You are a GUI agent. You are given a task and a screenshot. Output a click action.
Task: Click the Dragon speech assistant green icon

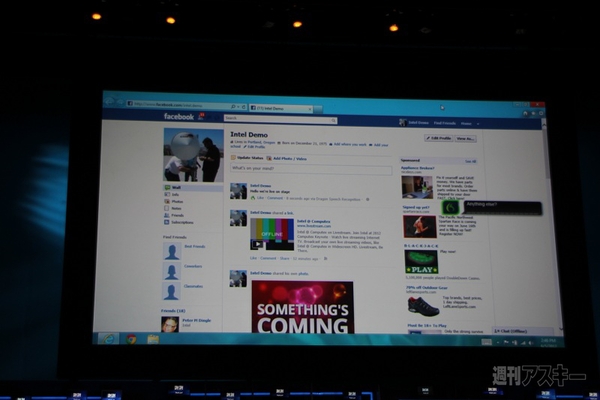tap(451, 208)
